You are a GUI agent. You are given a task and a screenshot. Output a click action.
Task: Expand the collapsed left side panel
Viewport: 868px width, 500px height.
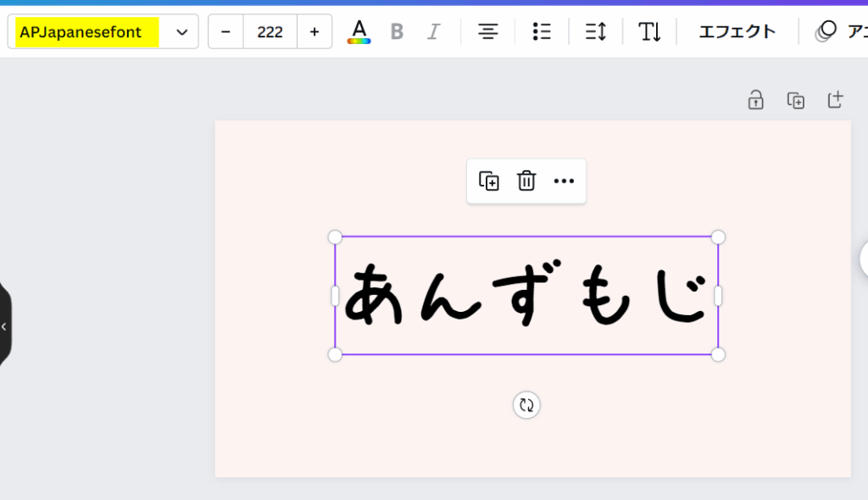[x=4, y=326]
